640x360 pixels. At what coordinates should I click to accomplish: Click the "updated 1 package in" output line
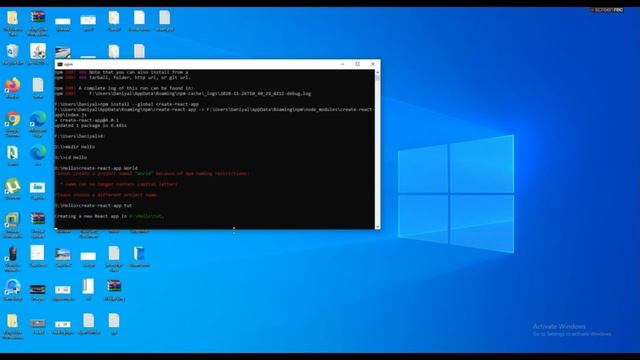click(x=91, y=125)
